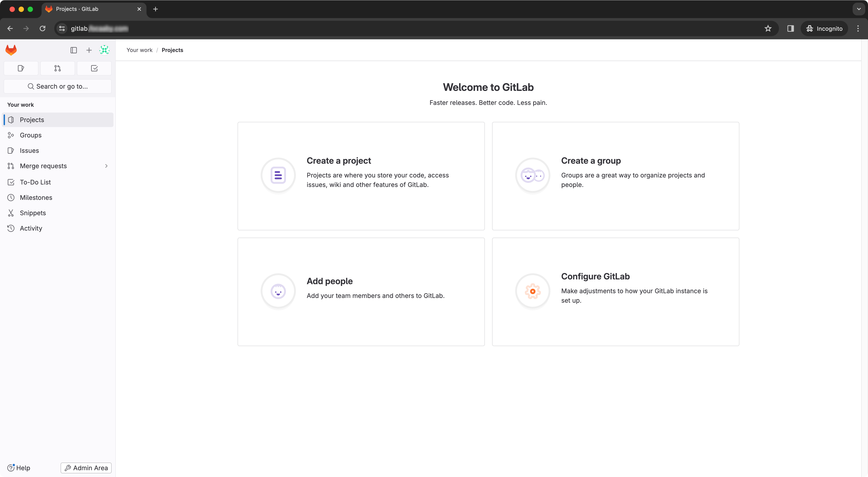Open the merge requests panel icon
The image size is (868, 477).
click(x=57, y=68)
